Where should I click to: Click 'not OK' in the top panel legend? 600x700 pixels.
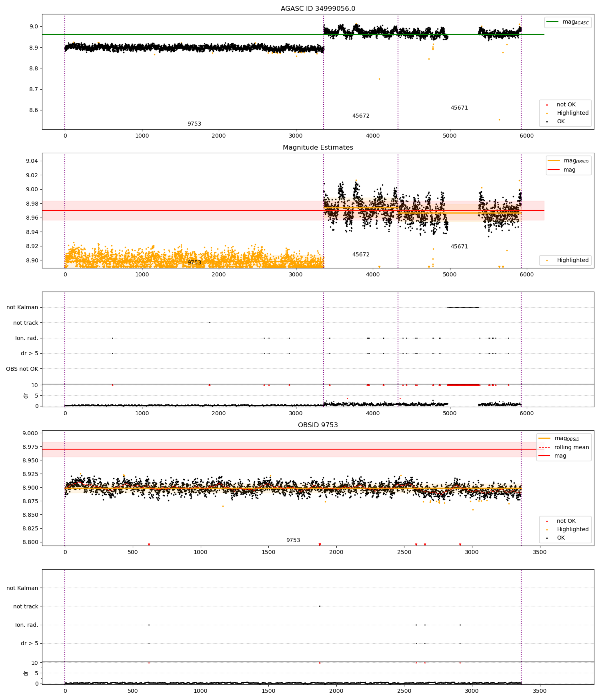(x=566, y=104)
